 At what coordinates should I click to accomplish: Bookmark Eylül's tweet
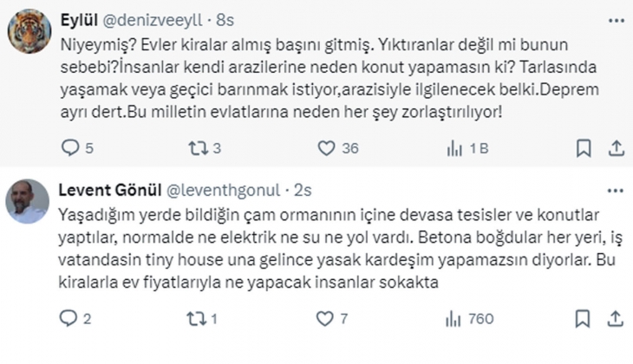coord(584,149)
